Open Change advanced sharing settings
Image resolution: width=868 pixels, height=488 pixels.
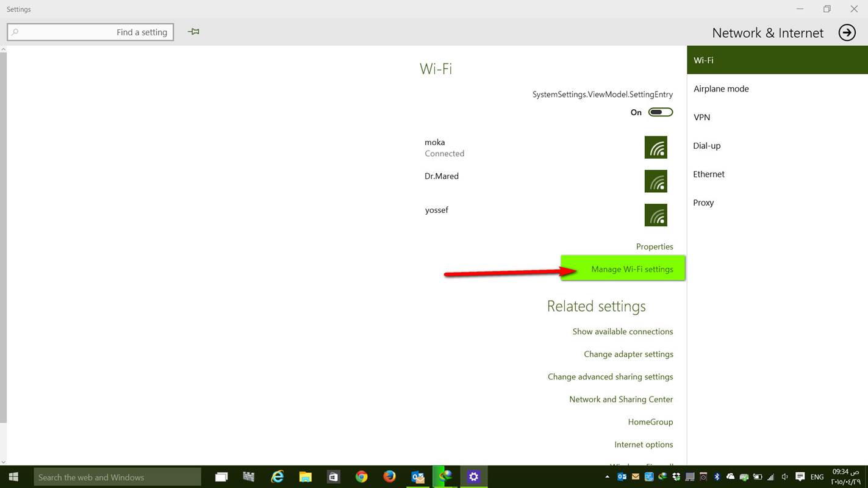(x=610, y=376)
